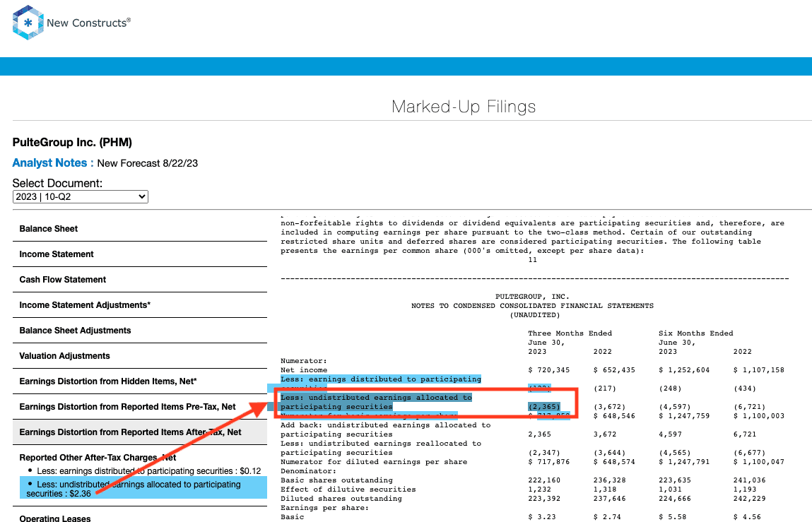Select Income Statement Adjustments* in sidebar

[x=140, y=305]
